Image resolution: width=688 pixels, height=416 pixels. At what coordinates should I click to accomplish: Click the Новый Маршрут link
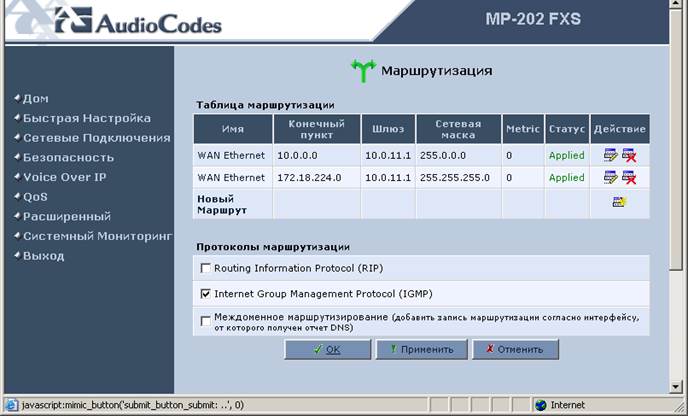tap(222, 204)
